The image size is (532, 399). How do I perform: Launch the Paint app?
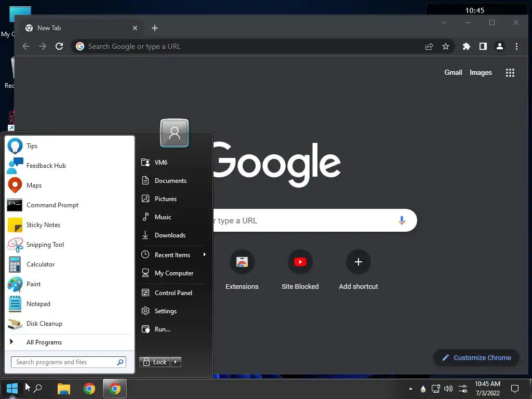70,284
